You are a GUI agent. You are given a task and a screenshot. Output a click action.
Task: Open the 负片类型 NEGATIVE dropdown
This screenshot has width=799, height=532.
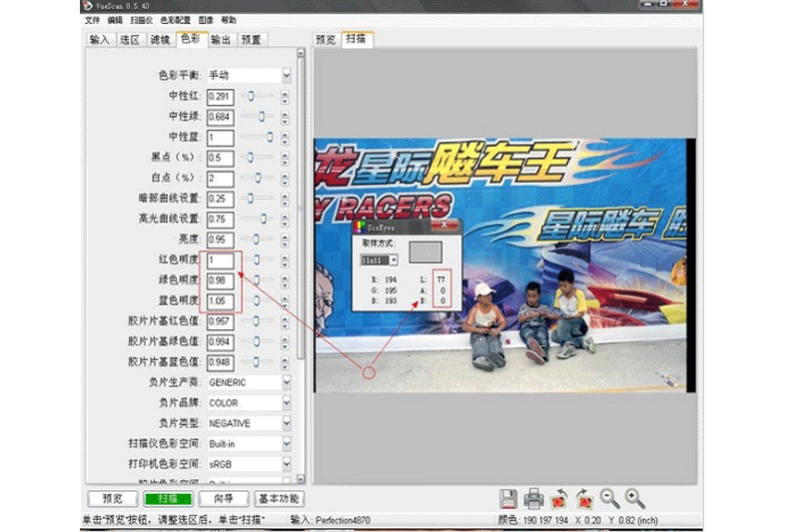click(286, 423)
